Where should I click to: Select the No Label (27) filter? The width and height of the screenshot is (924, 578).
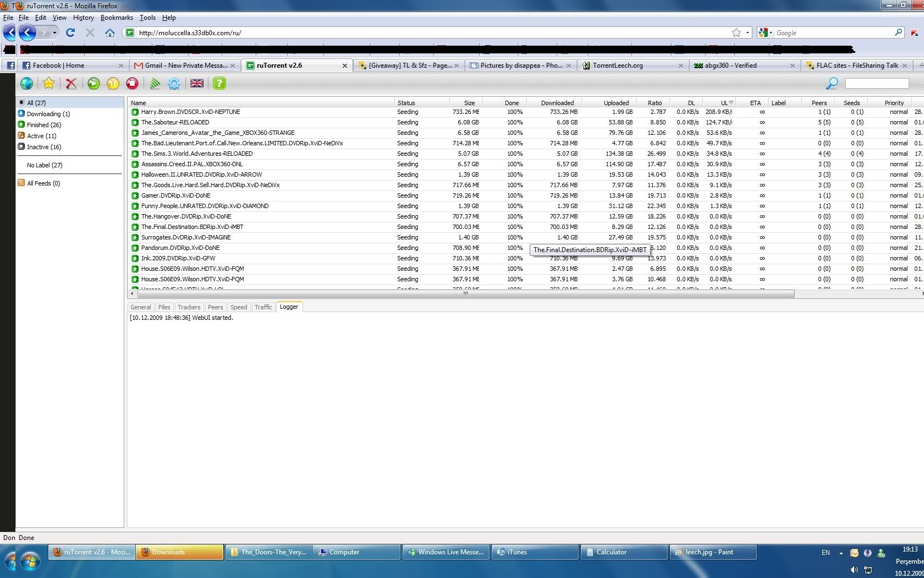tap(45, 165)
